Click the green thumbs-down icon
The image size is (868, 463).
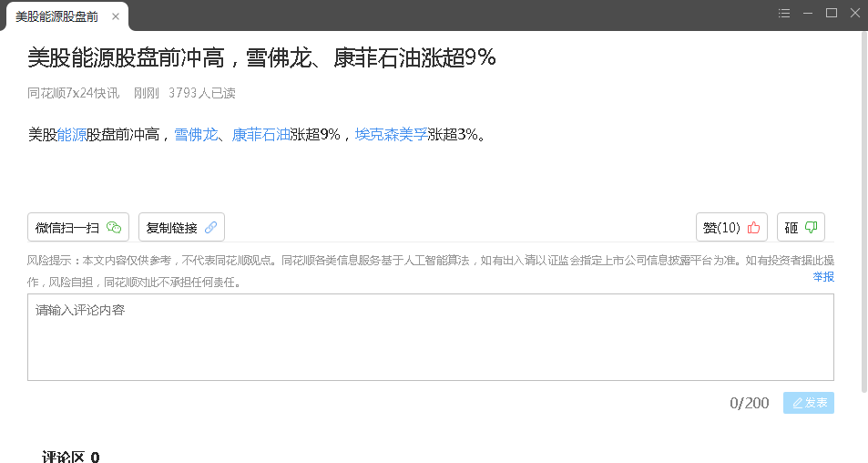point(811,227)
